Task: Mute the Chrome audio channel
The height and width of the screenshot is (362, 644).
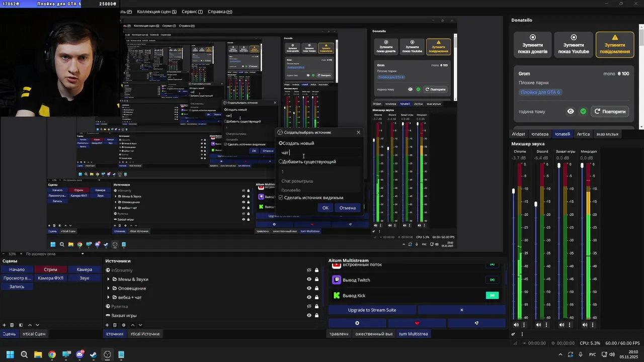Action: click(516, 325)
